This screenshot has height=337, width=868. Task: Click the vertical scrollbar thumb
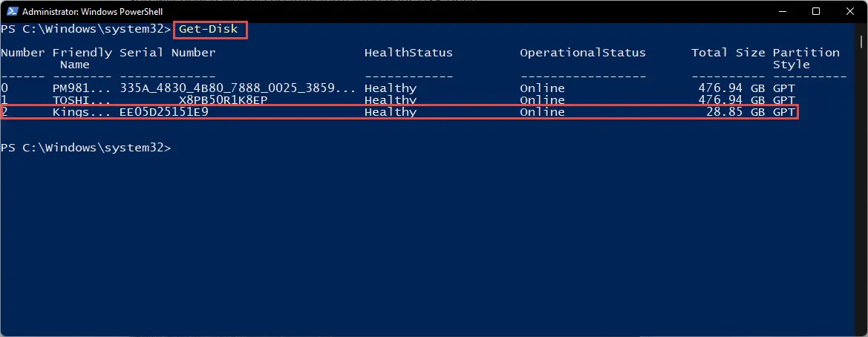pos(862,42)
